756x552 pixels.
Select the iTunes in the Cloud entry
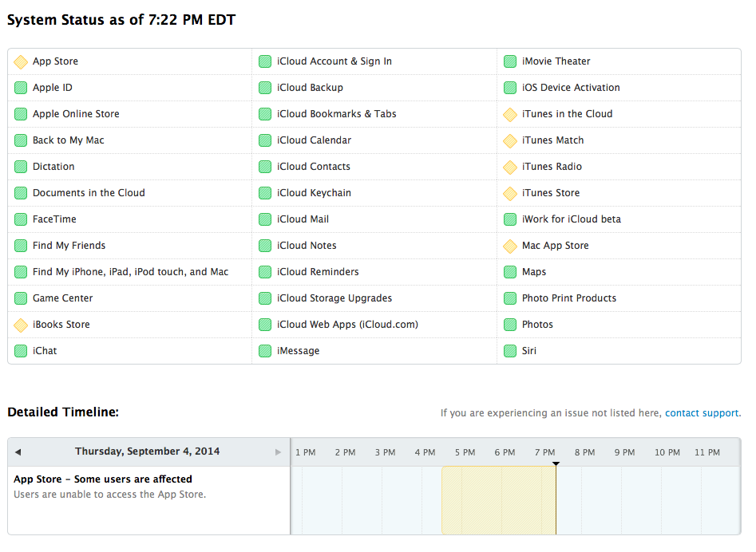567,114
